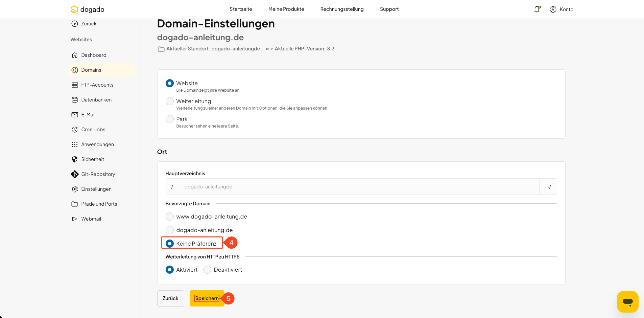Open the Git-Repository sidebar link
The height and width of the screenshot is (318, 644).
101,174
